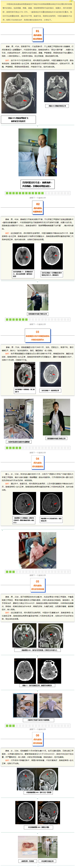Click the 01 case section heading
75x868 pixels.
tap(37, 34)
